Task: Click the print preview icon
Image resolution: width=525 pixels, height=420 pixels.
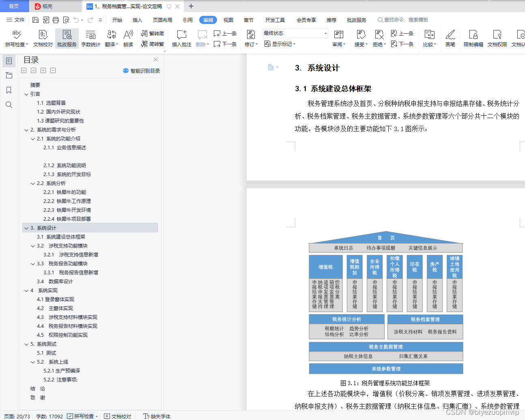Action: coord(66,20)
